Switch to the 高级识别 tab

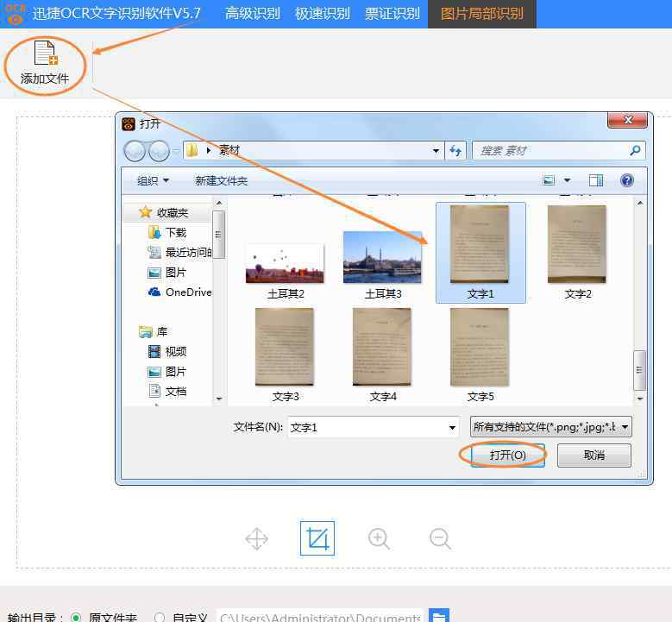click(252, 14)
